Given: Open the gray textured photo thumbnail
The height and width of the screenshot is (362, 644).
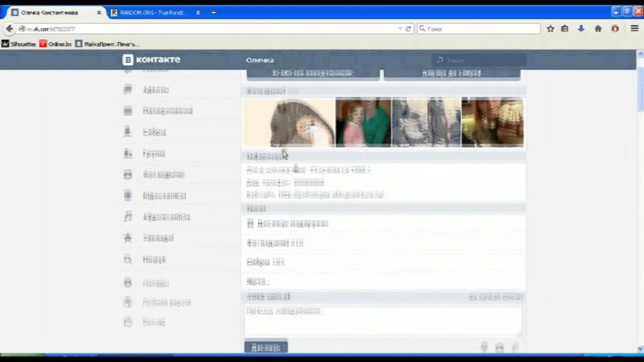Looking at the screenshot, I should click(x=426, y=123).
